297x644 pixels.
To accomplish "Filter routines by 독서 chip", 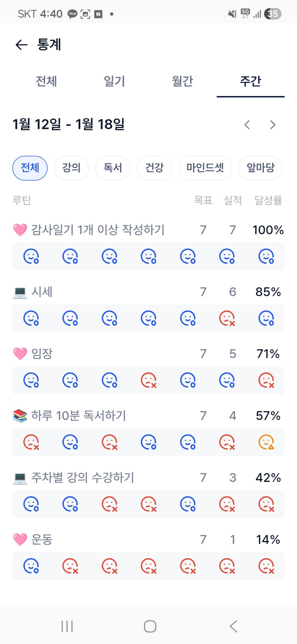I will pos(113,168).
